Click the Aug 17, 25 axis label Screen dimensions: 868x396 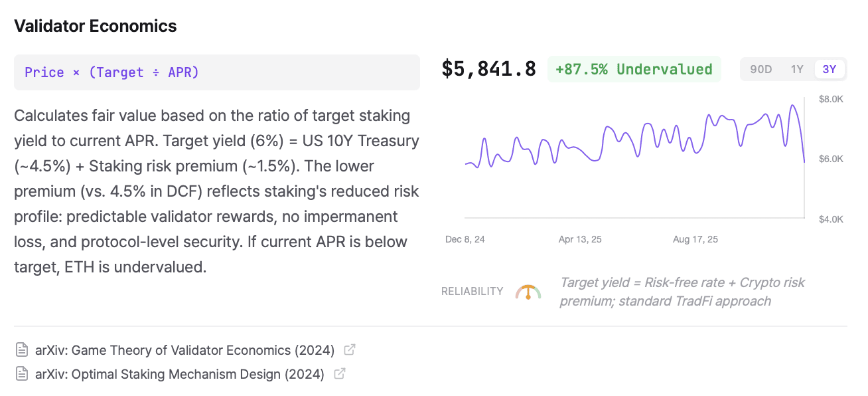click(695, 239)
